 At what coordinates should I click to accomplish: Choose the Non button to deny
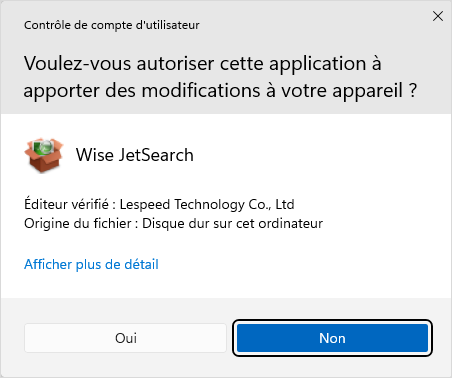point(332,338)
